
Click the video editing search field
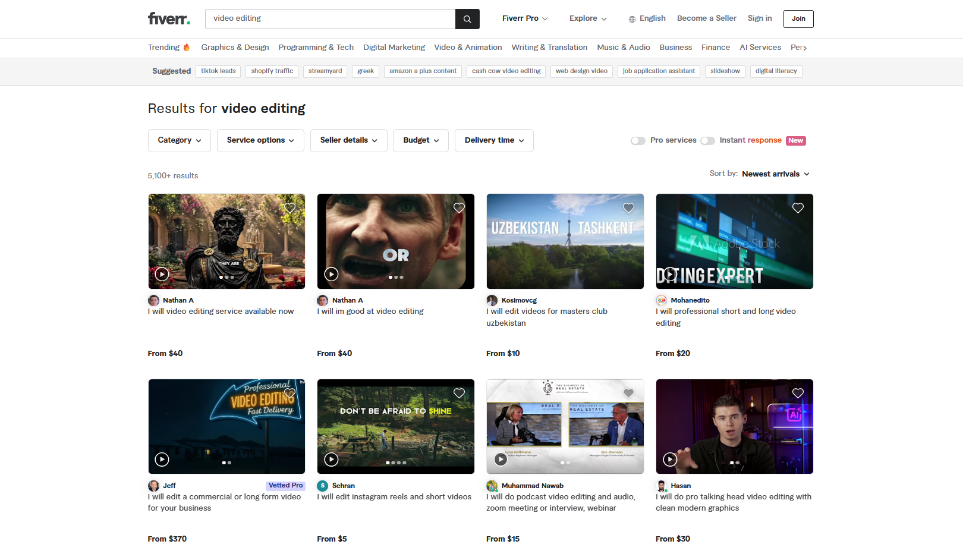[x=330, y=19]
